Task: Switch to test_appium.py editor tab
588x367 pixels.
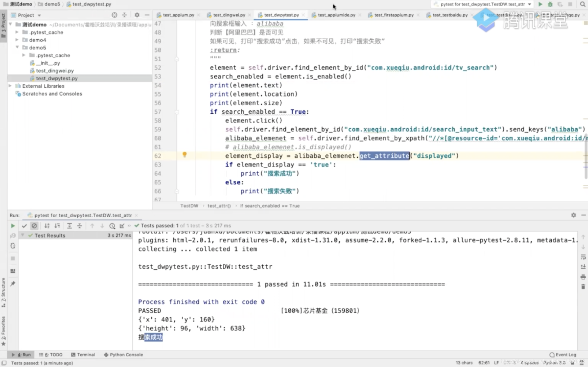Action: coord(178,15)
